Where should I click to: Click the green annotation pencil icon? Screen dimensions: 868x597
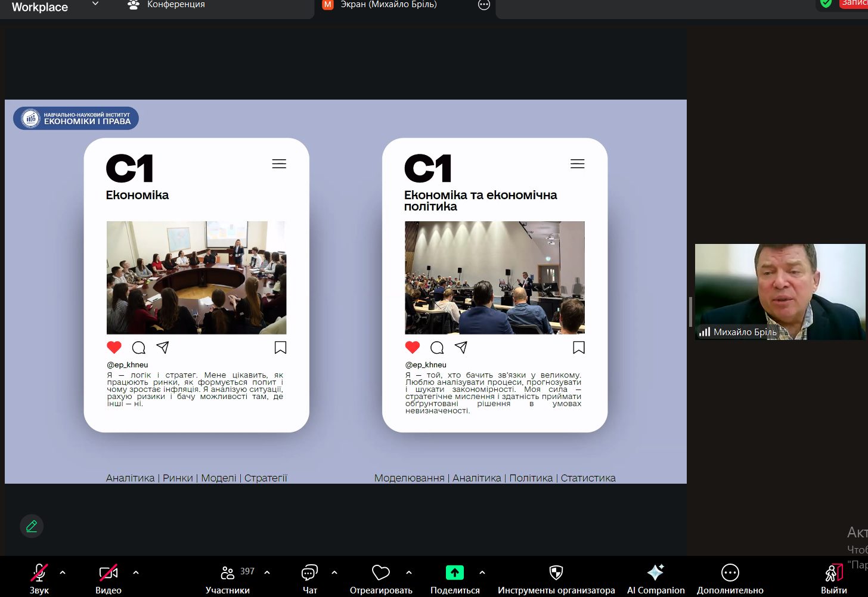[x=32, y=526]
